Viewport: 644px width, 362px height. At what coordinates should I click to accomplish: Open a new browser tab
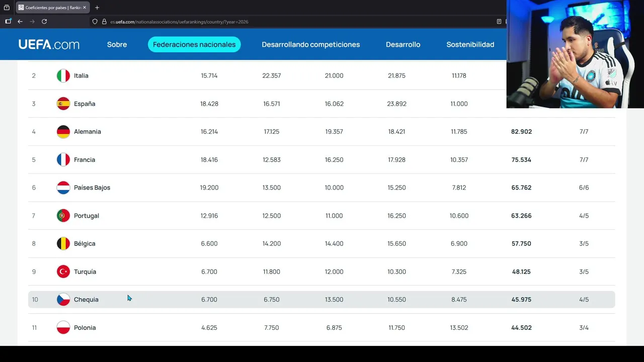[x=97, y=8]
